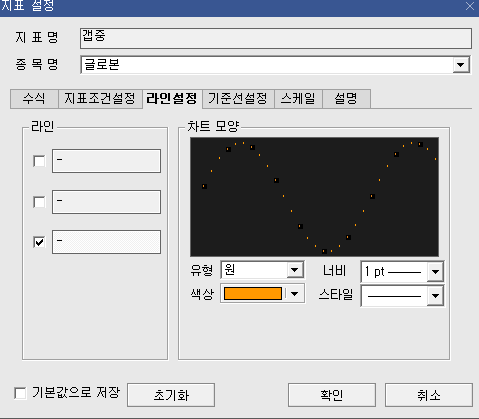Uncheck the third line checkbox
479x419 pixels.
point(39,242)
